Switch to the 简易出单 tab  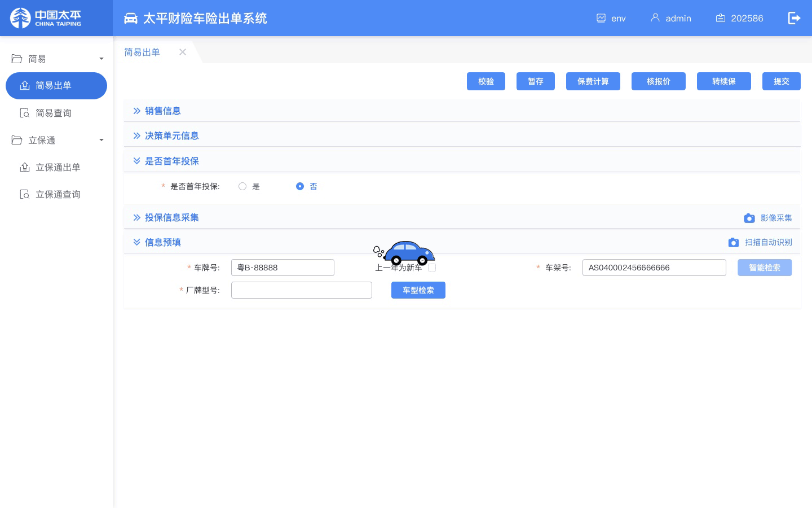click(142, 52)
